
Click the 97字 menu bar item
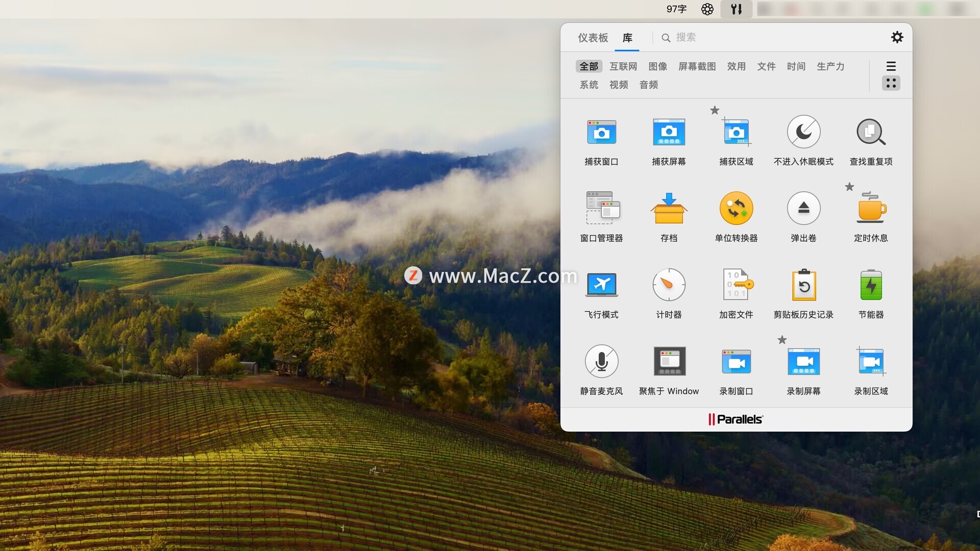[x=676, y=9]
